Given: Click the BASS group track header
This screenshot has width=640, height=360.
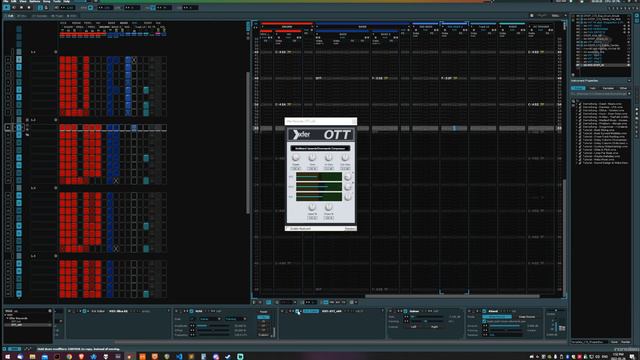Looking at the screenshot, I should coord(362,27).
